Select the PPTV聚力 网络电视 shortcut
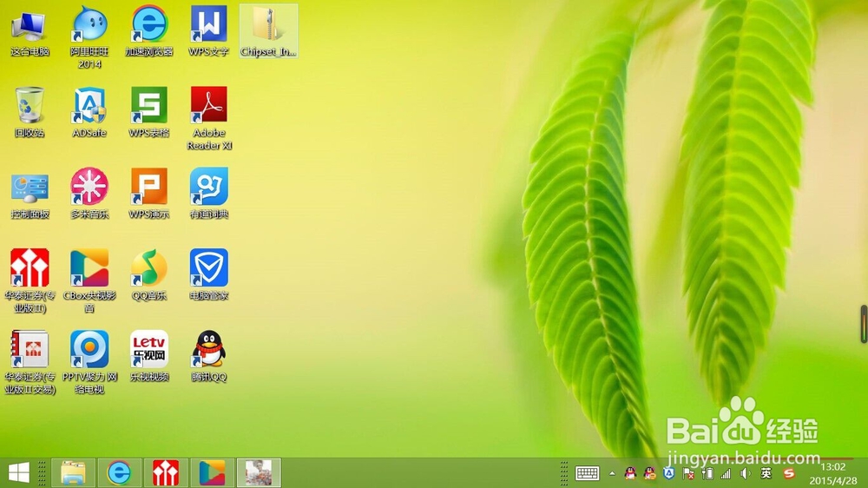 (x=89, y=362)
